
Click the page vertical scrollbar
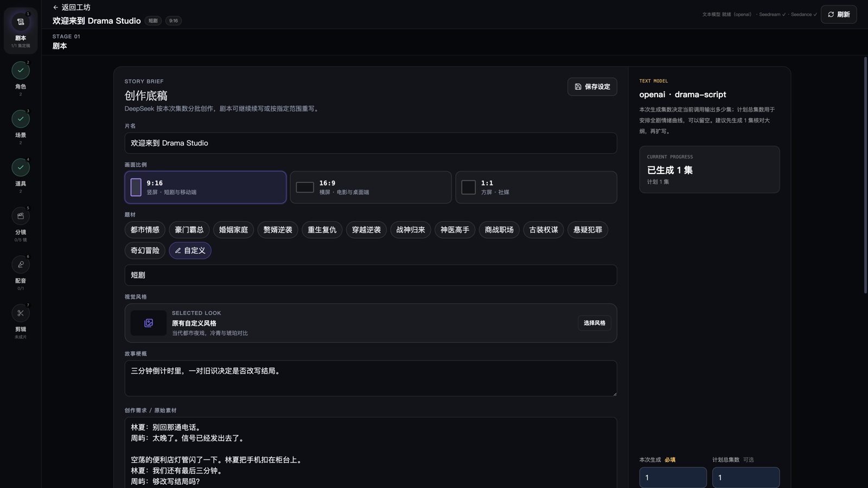[865, 175]
